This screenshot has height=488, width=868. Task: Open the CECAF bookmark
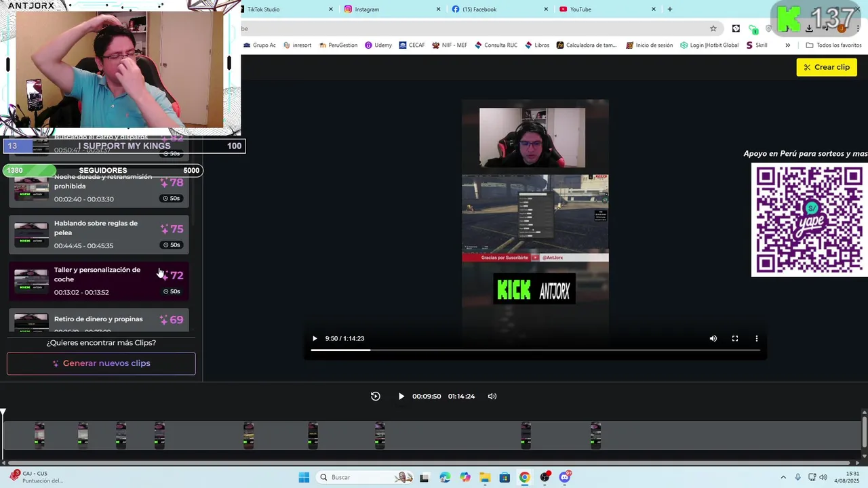(x=412, y=45)
